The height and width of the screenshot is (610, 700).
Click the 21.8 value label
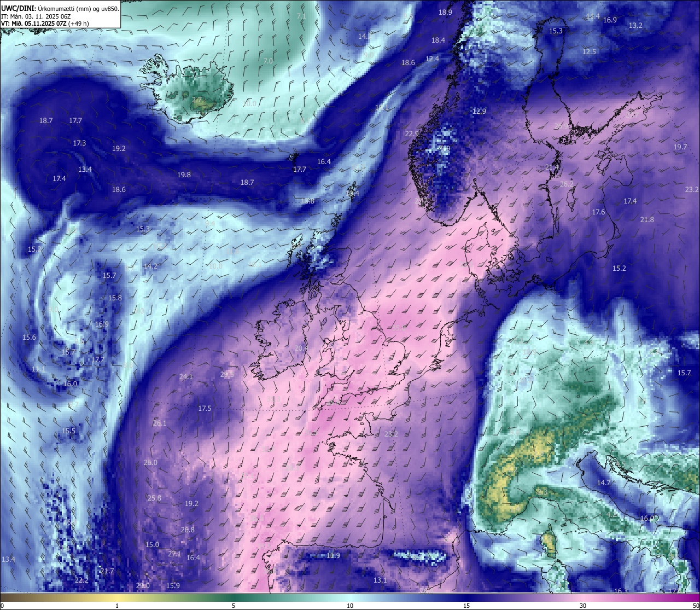[x=647, y=220]
